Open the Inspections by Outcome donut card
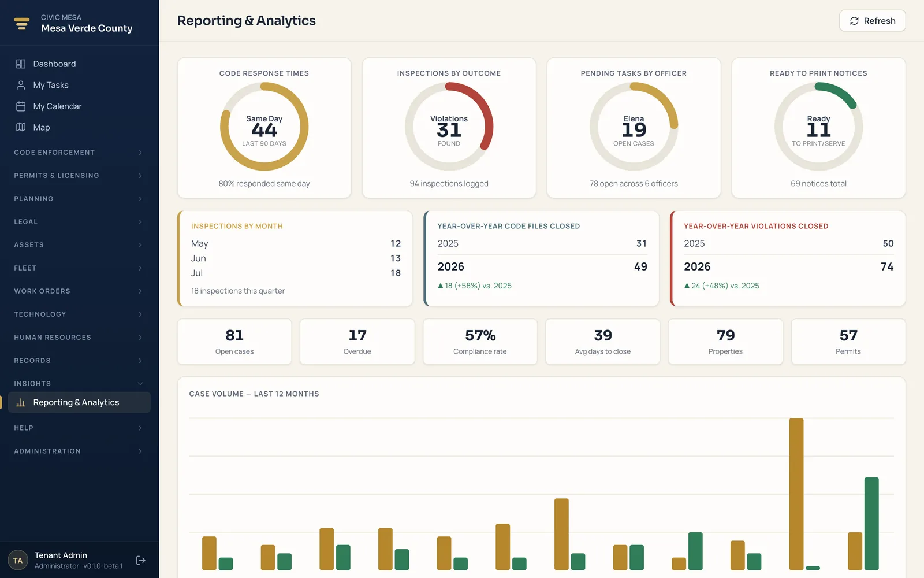 (x=449, y=128)
